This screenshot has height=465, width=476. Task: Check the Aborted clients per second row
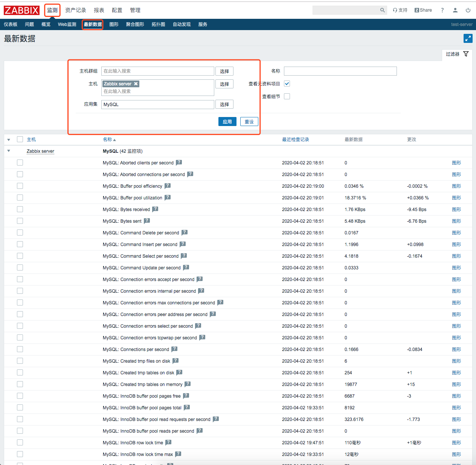tap(20, 163)
